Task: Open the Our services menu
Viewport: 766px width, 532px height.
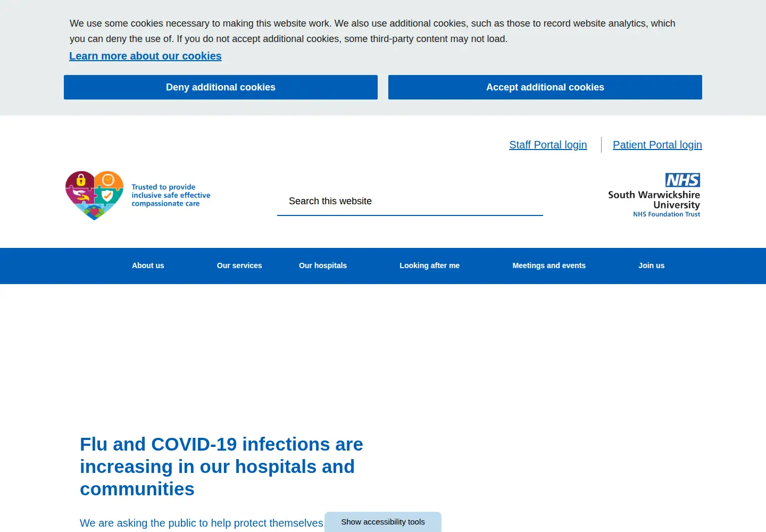Action: click(239, 265)
